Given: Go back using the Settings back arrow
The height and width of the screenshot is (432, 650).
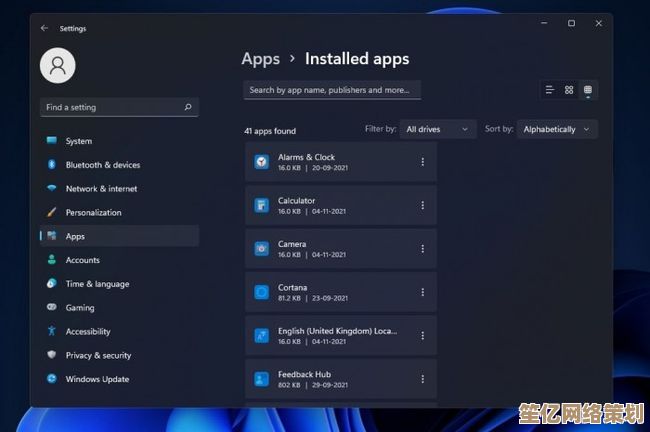Looking at the screenshot, I should click(44, 28).
